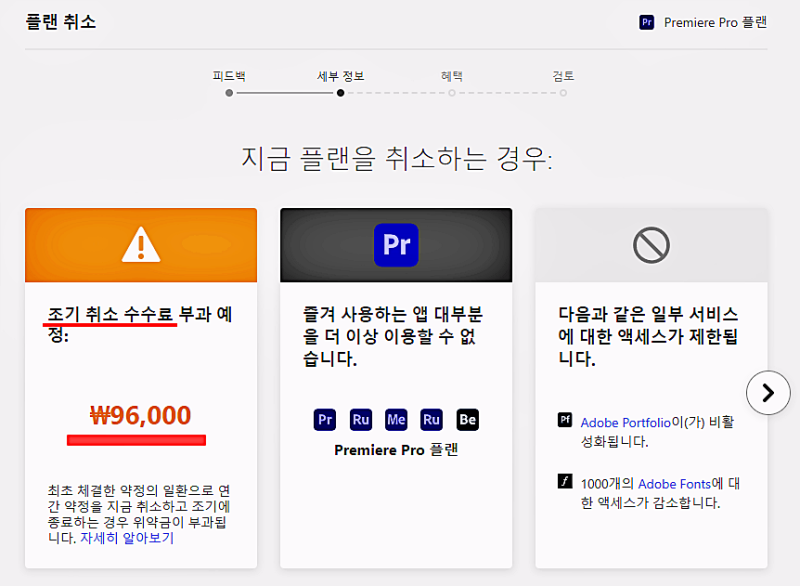Click the Ru icon next to the Be icon
The height and width of the screenshot is (586, 800).
click(x=431, y=420)
